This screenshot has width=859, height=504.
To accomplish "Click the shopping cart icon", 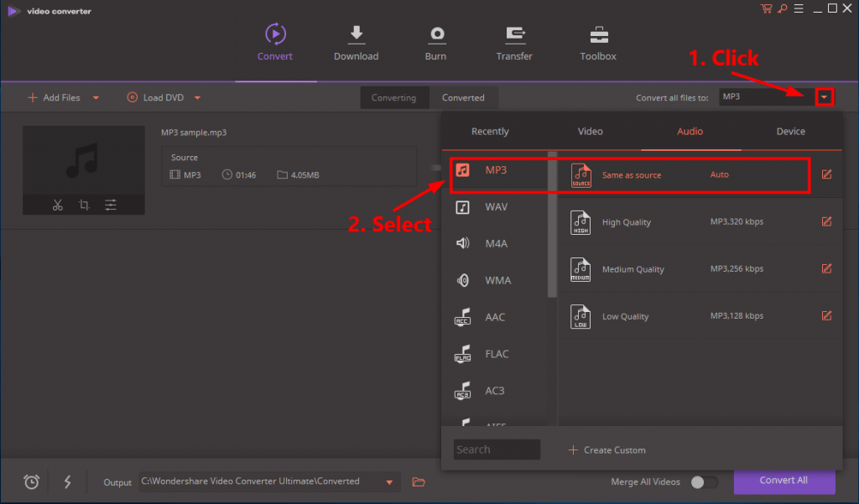I will click(767, 8).
